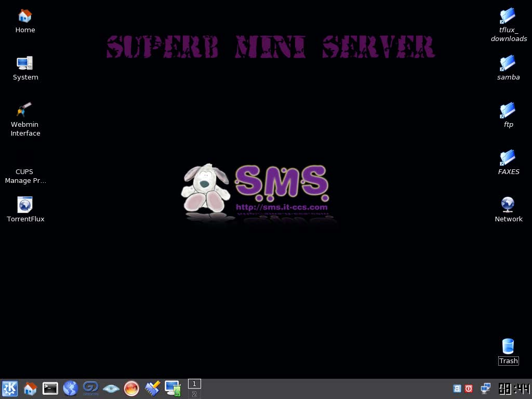
Task: Launch the terminal from the panel
Action: pyautogui.click(x=50, y=389)
